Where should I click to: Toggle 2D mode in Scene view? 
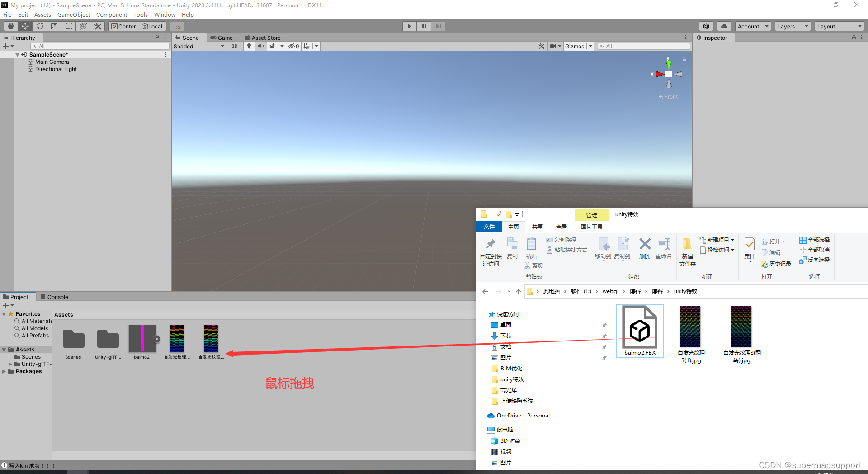click(235, 46)
